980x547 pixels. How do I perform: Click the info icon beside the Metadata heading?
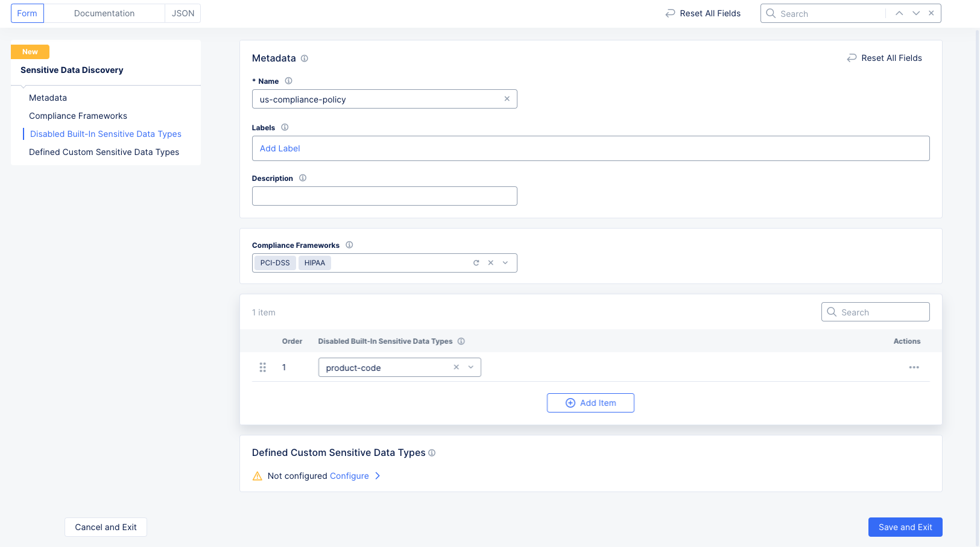305,58
